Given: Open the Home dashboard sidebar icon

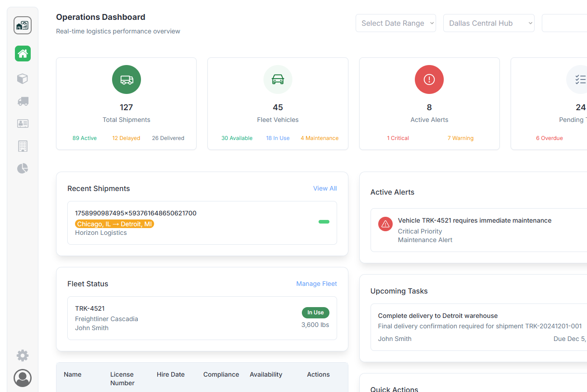Looking at the screenshot, I should [x=23, y=54].
